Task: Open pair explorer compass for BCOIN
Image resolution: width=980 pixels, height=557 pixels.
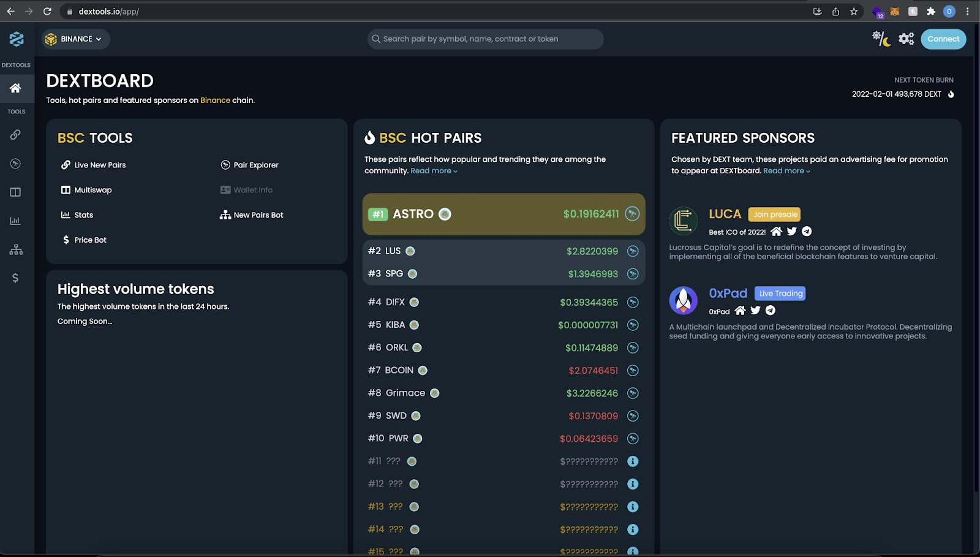Action: tap(633, 371)
